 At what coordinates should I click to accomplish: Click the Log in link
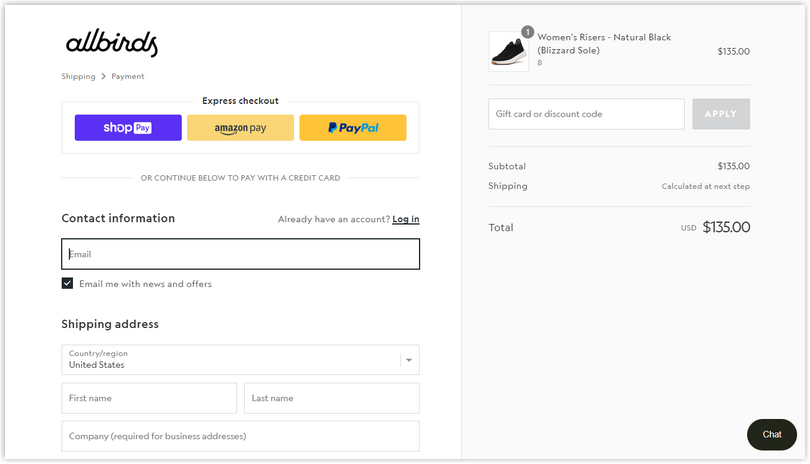click(406, 219)
